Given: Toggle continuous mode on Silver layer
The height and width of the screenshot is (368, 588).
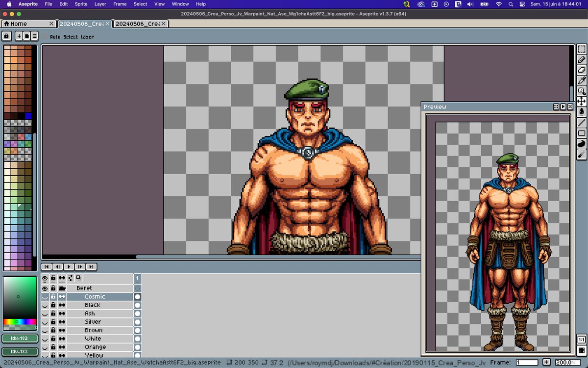Looking at the screenshot, I should 62,322.
